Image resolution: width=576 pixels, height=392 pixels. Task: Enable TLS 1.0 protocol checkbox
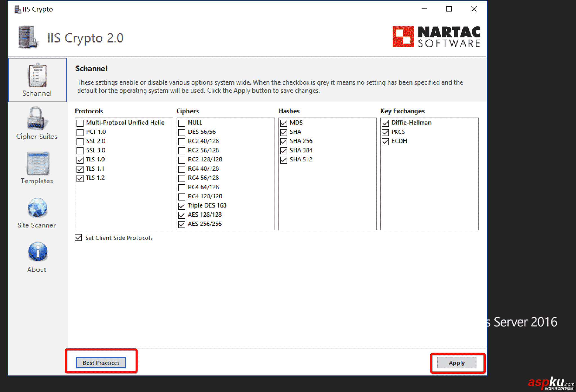[80, 160]
